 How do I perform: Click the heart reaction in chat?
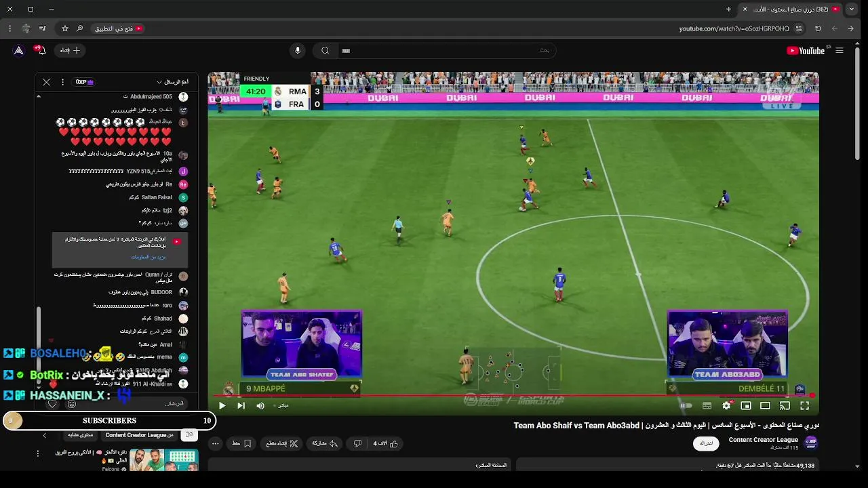click(52, 404)
